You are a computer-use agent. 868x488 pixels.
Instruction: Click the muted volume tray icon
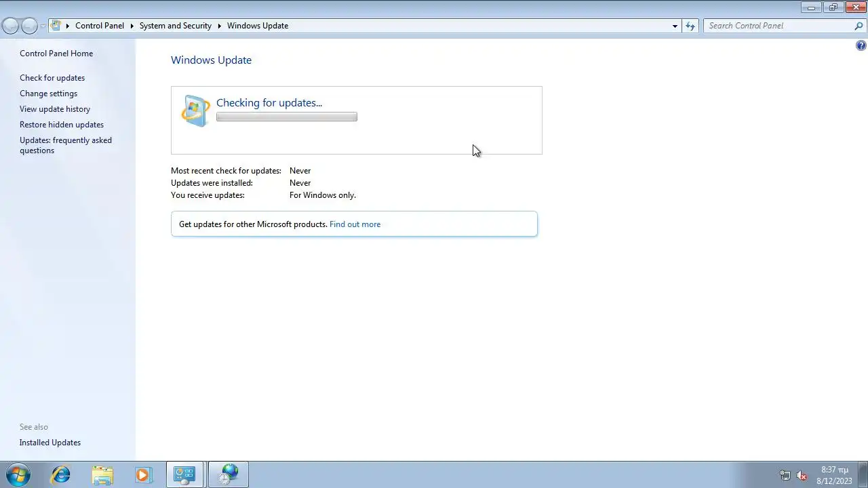pos(801,475)
